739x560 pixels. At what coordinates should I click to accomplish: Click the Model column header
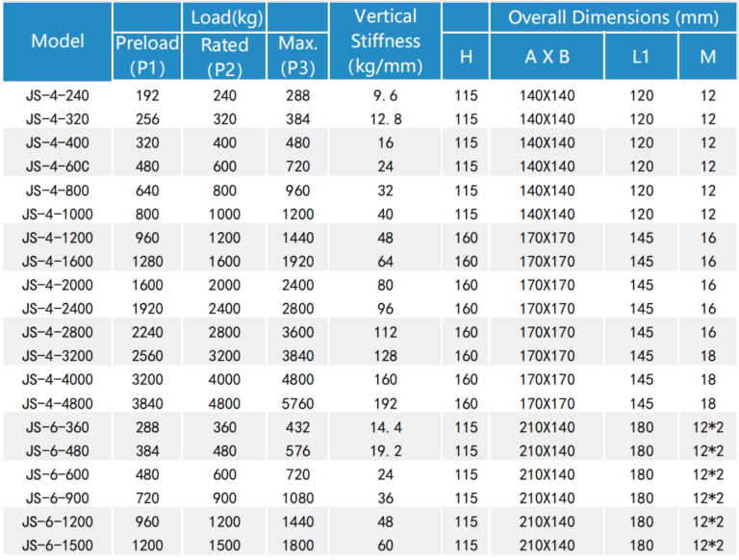tap(58, 41)
